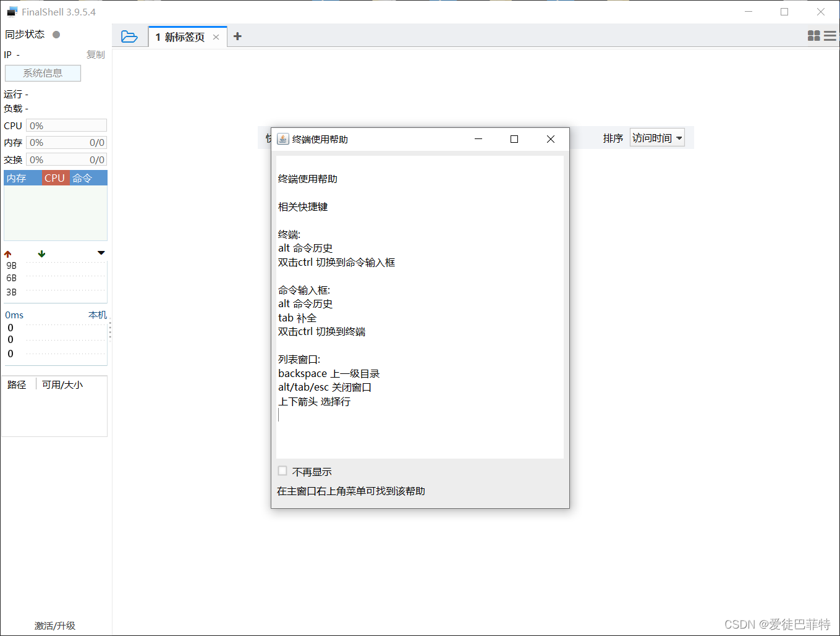Click into the help text area
The width and height of the screenshot is (840, 636).
(x=420, y=307)
